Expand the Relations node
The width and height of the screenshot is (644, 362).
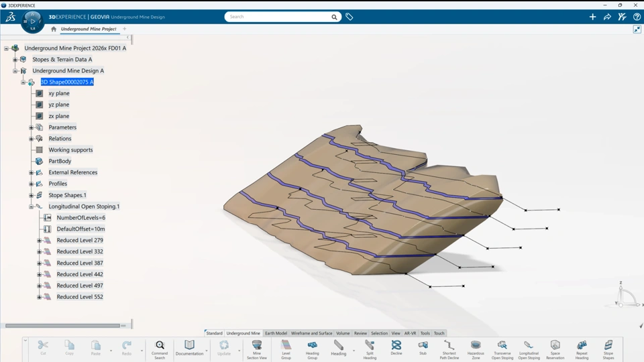click(x=32, y=139)
